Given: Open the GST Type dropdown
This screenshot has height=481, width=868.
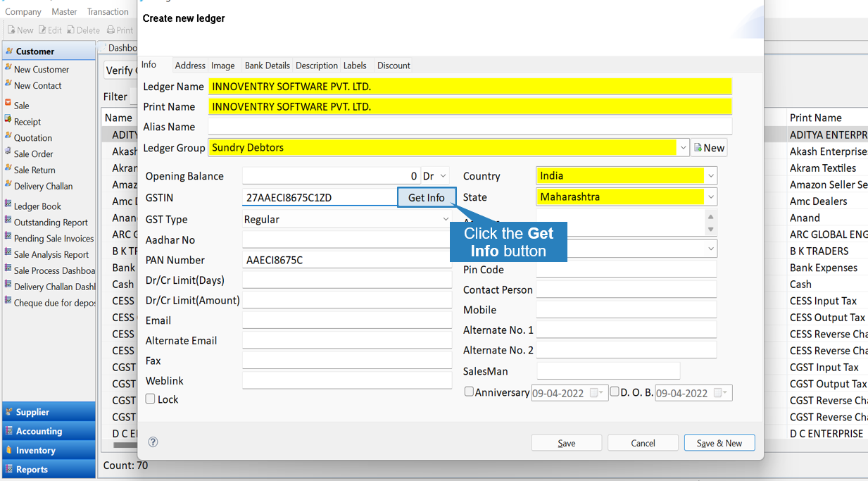Looking at the screenshot, I should [445, 220].
